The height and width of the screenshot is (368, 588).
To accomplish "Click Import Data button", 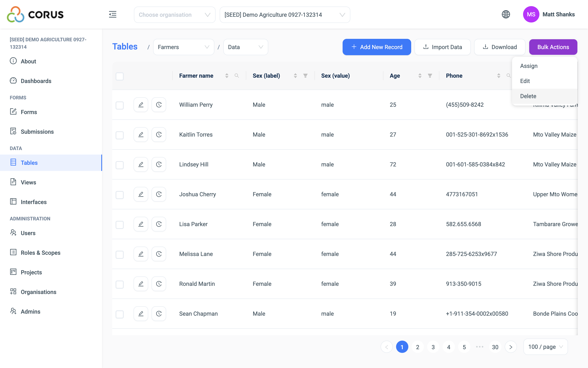I will click(x=442, y=47).
